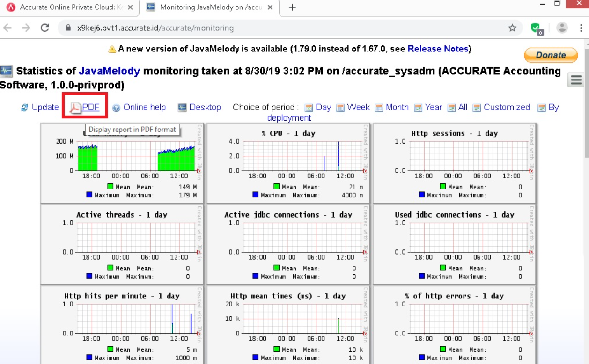Click the Update refresh icon
Screen dimensions: 589x364
(25, 108)
